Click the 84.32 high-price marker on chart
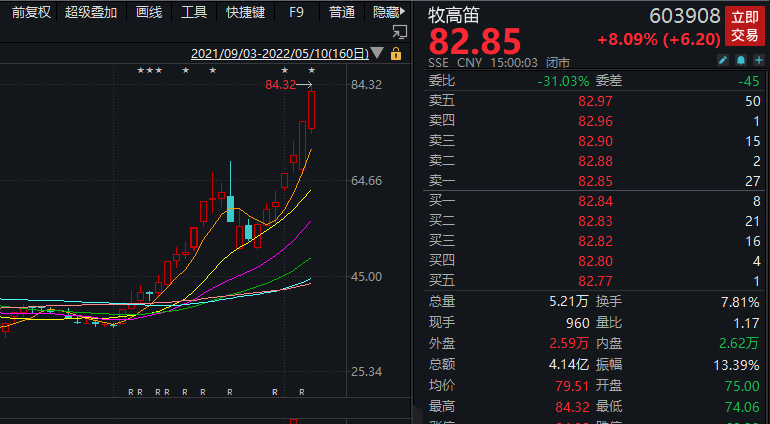Image resolution: width=770 pixels, height=424 pixels. pyautogui.click(x=281, y=85)
